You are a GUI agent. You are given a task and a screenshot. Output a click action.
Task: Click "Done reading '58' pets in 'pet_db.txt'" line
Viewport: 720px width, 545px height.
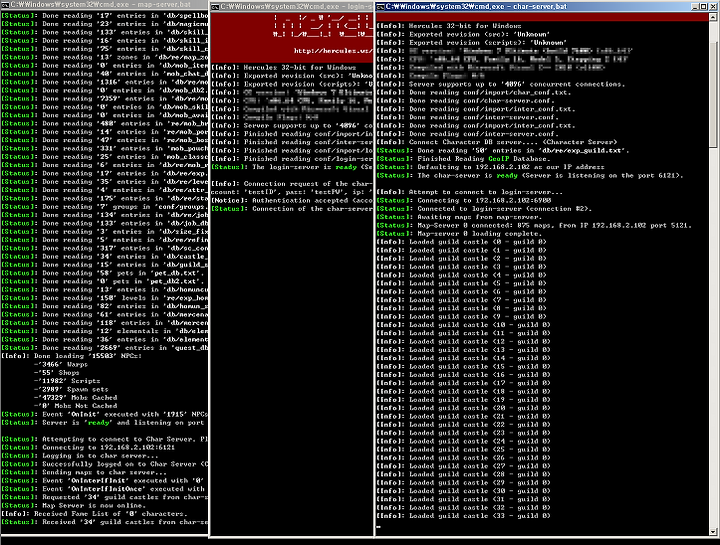(101, 273)
